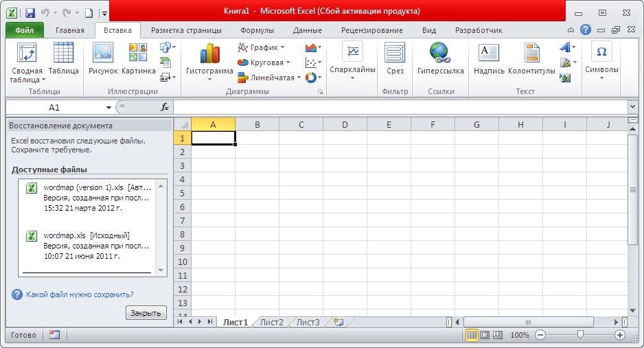This screenshot has width=644, height=348.
Task: Switch to the Рецензирование tab
Action: 371,30
